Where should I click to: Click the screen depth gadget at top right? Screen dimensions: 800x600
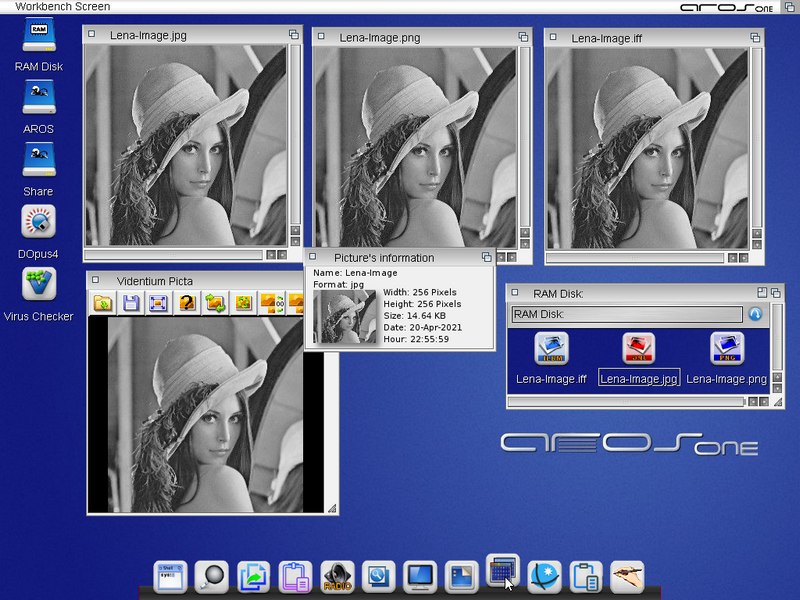790,7
